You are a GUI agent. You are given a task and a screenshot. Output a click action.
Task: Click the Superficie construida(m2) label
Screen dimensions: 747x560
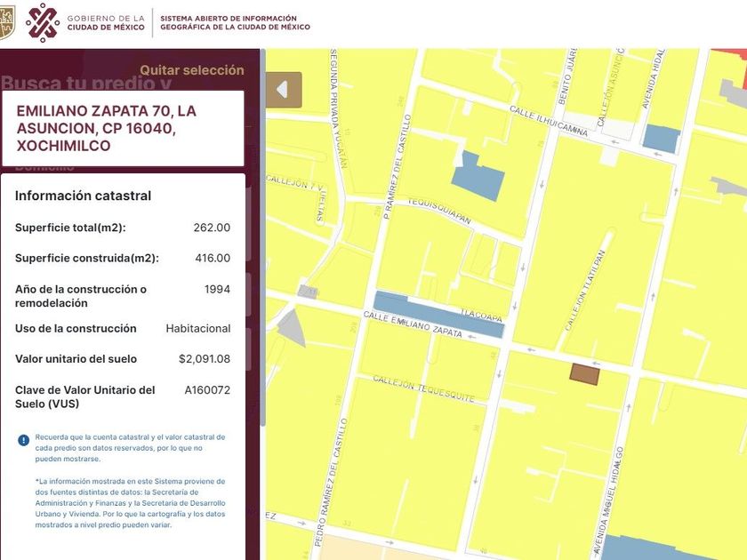[x=87, y=258]
